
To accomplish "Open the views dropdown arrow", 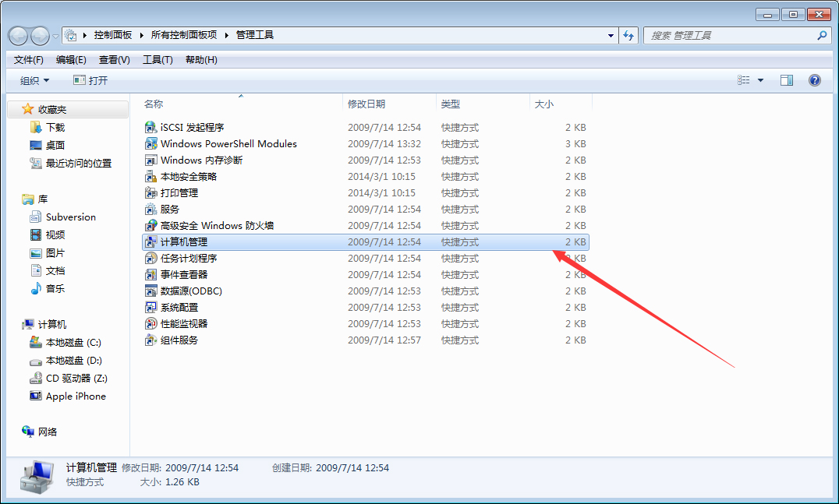I will pyautogui.click(x=760, y=79).
